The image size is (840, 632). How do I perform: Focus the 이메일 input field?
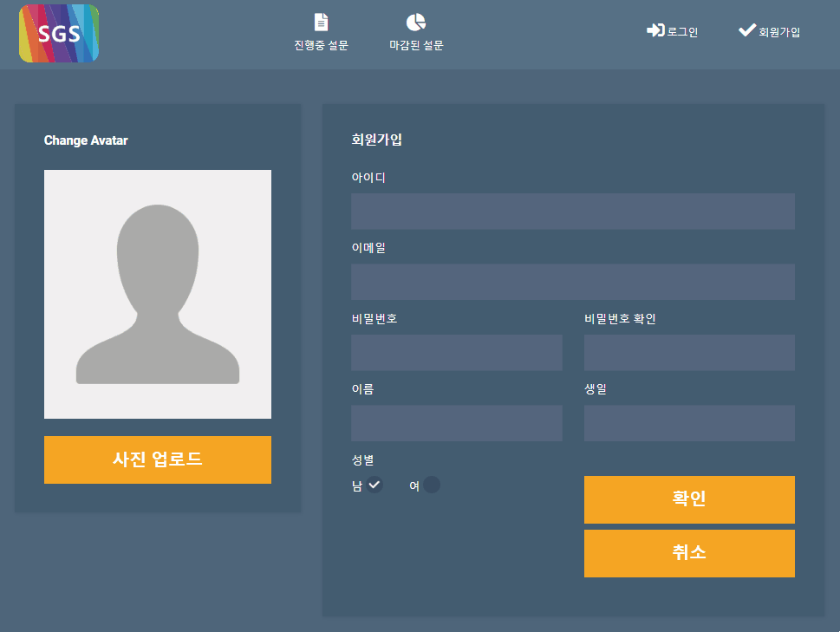click(573, 282)
